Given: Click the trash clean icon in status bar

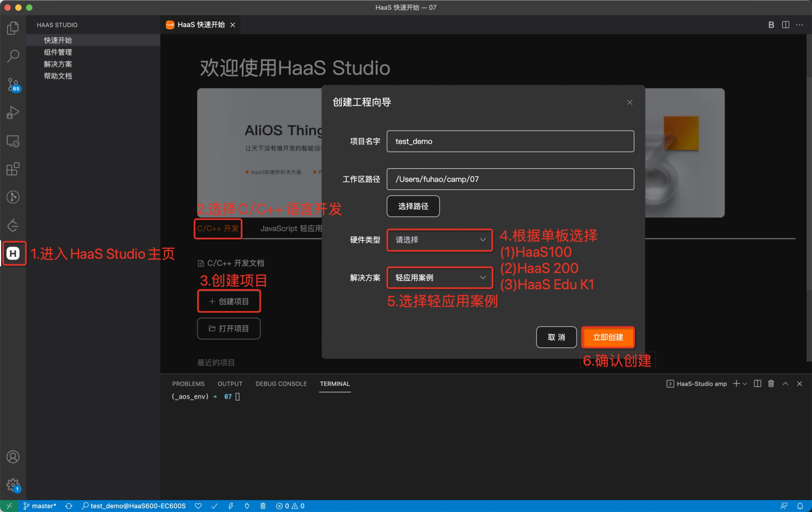Looking at the screenshot, I should click(263, 506).
